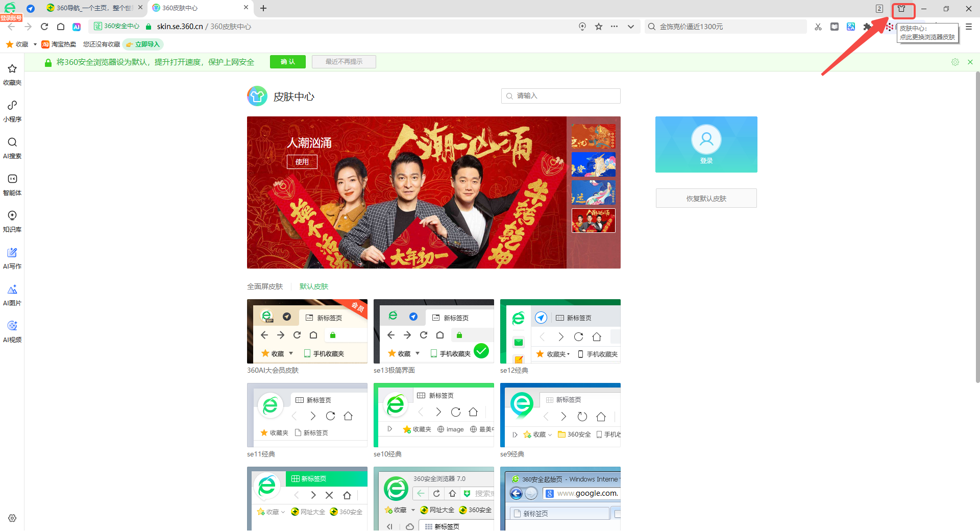The width and height of the screenshot is (980, 531).
Task: Toggle the notification settings gear on the banner
Action: (x=955, y=62)
